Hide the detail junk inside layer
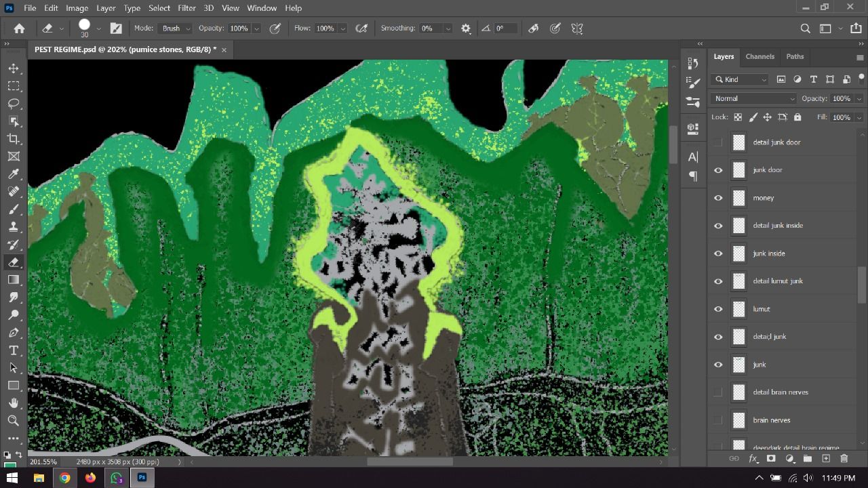 (x=718, y=226)
